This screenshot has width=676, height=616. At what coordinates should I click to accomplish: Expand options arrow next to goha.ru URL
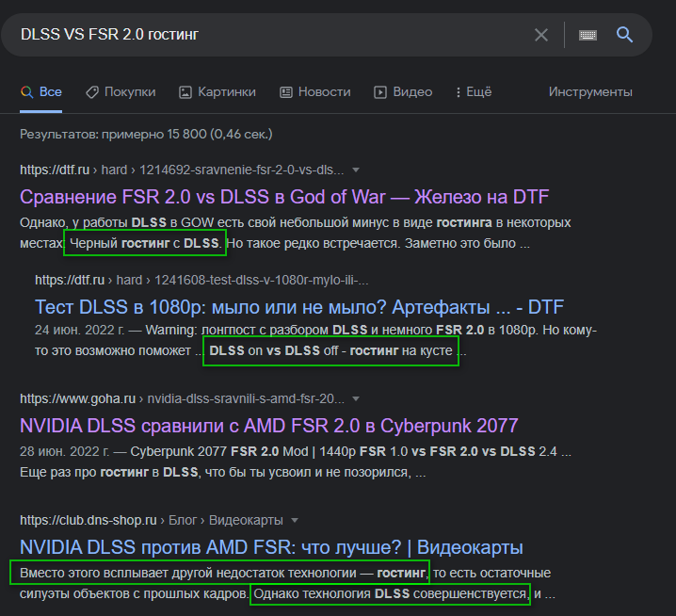tap(356, 399)
